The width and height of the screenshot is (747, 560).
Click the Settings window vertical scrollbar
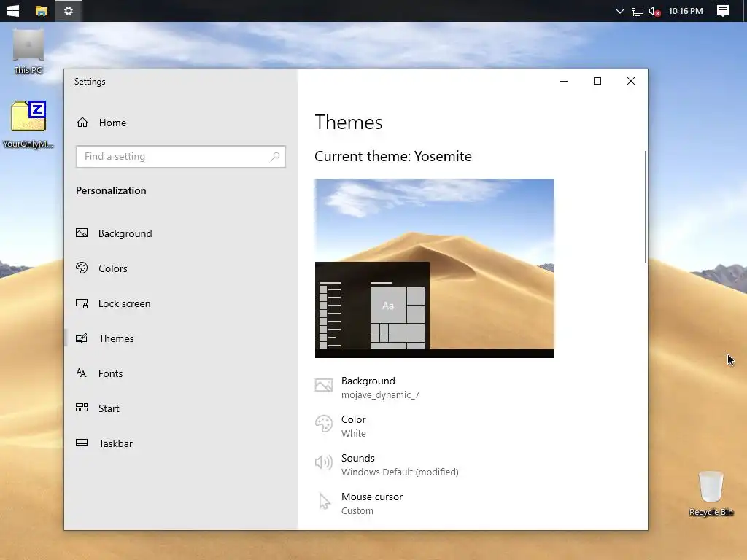click(x=646, y=207)
